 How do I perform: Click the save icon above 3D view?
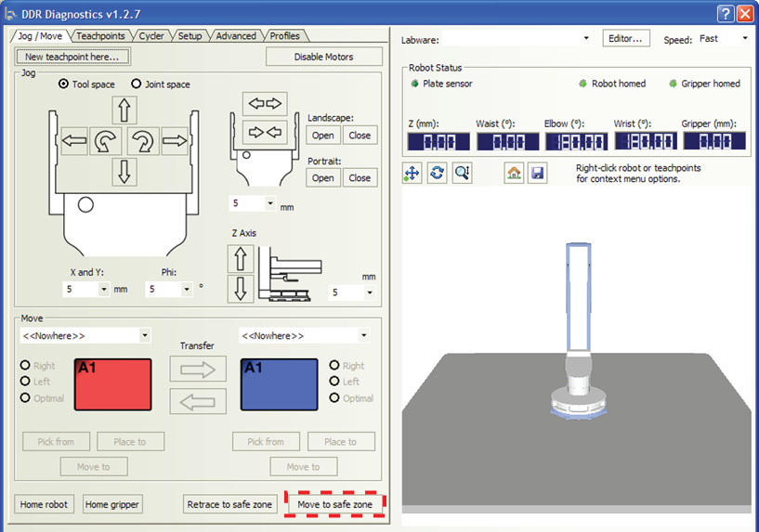coord(537,173)
